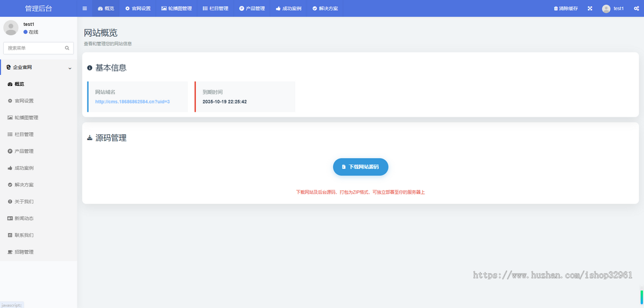The height and width of the screenshot is (308, 644).
Task: Click the icon beside sidebar 招聘管理
Action: 10,252
